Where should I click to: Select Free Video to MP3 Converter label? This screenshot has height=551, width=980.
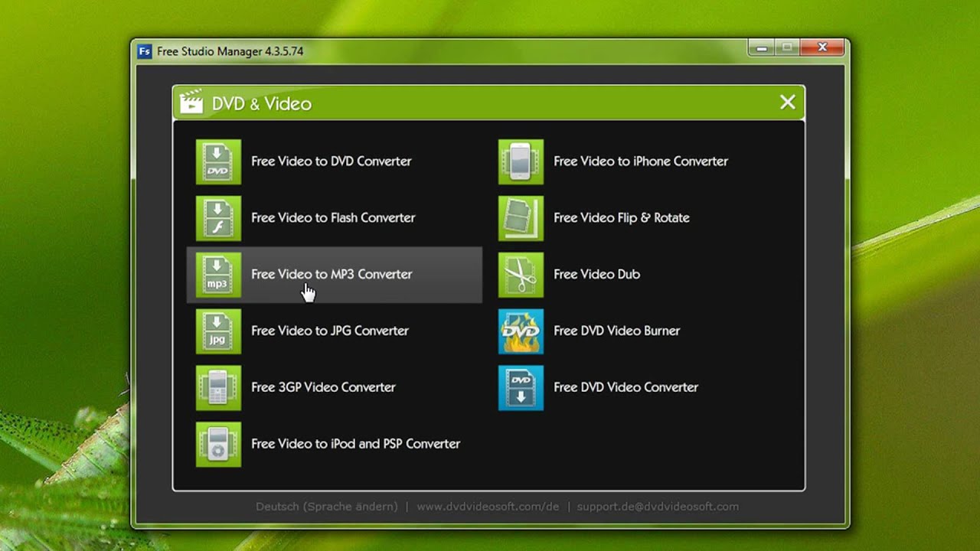pos(332,275)
